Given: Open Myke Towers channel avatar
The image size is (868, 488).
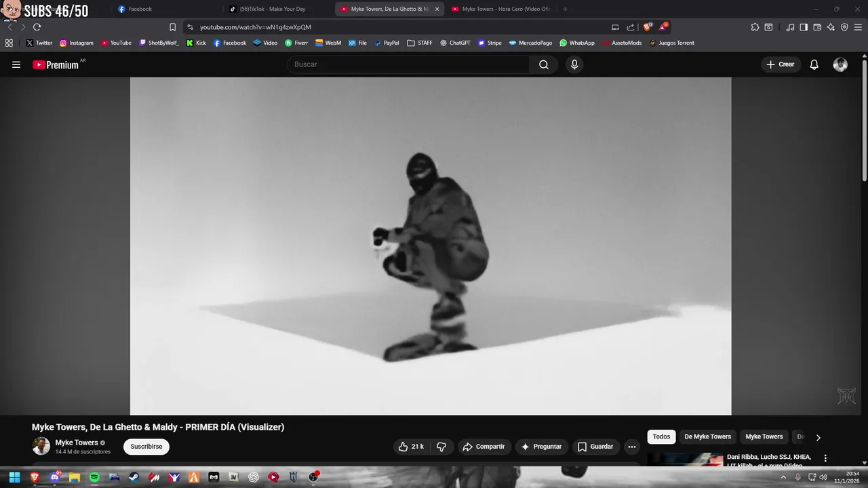Looking at the screenshot, I should [x=41, y=446].
